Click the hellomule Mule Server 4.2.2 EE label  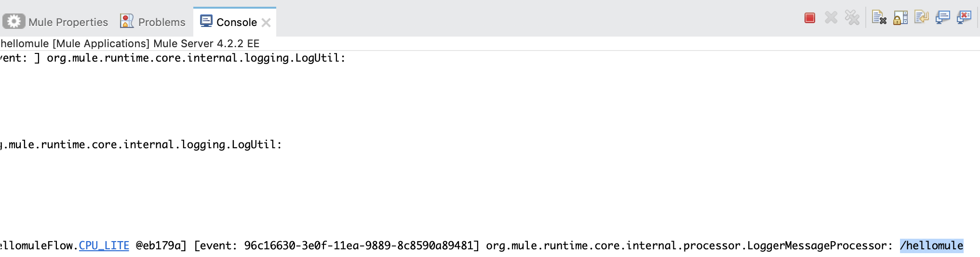pyautogui.click(x=130, y=43)
